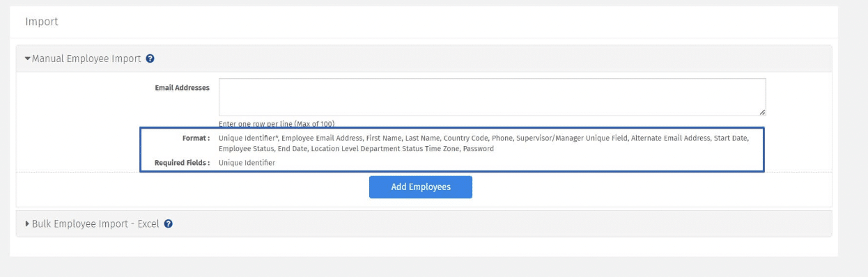Select the Manual Employee Import header title
868x277 pixels.
pos(86,59)
